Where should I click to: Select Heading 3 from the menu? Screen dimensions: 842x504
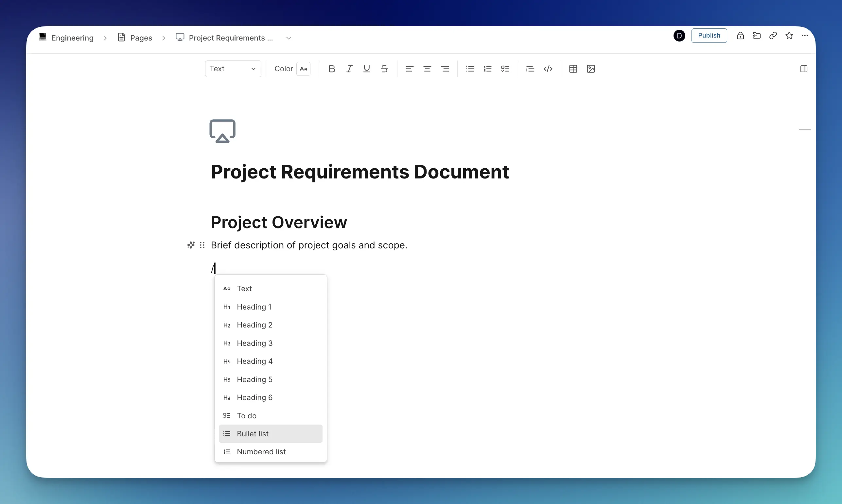[x=271, y=344]
